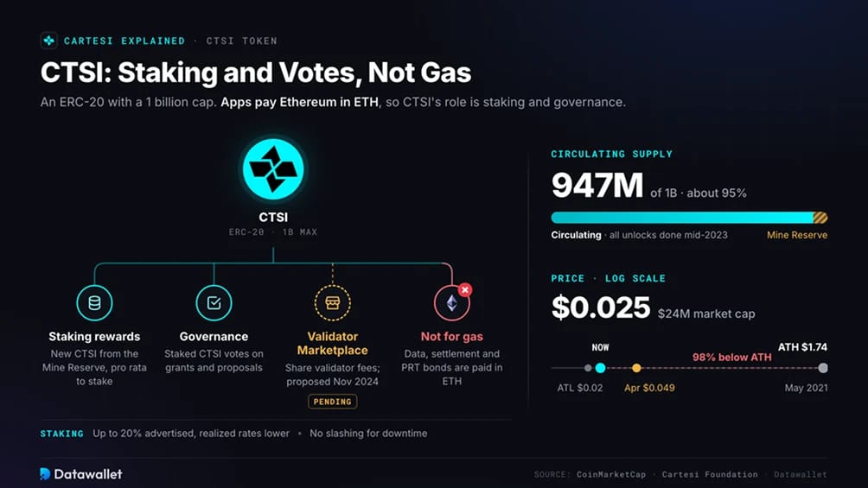The width and height of the screenshot is (868, 488).
Task: Select the orange Apr $0.049 price marker
Action: [636, 368]
